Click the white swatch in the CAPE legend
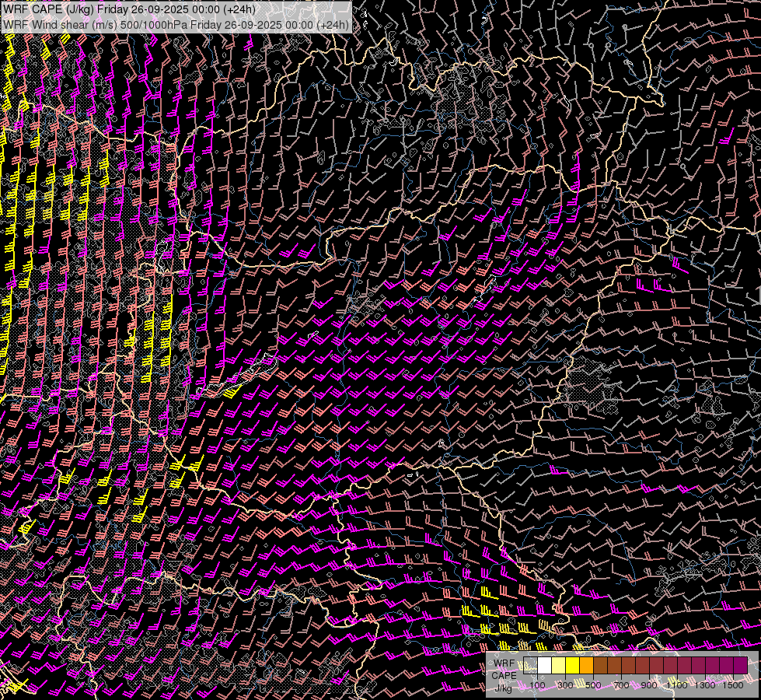This screenshot has width=761, height=700. 545,666
